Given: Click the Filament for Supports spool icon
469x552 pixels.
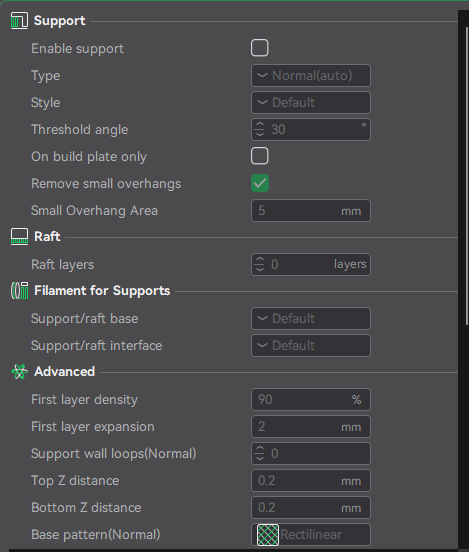Looking at the screenshot, I should pos(19,290).
